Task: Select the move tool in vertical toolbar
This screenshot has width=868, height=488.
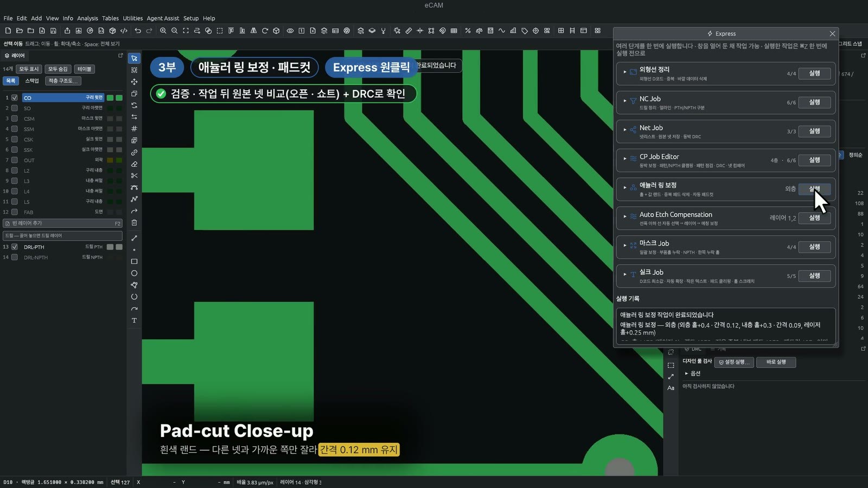Action: point(134,82)
